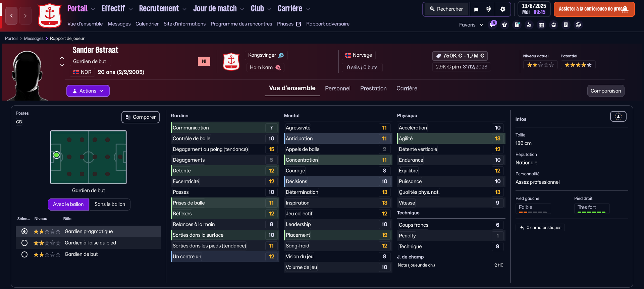Select the Gardien pragmatique role radio button

click(x=24, y=231)
